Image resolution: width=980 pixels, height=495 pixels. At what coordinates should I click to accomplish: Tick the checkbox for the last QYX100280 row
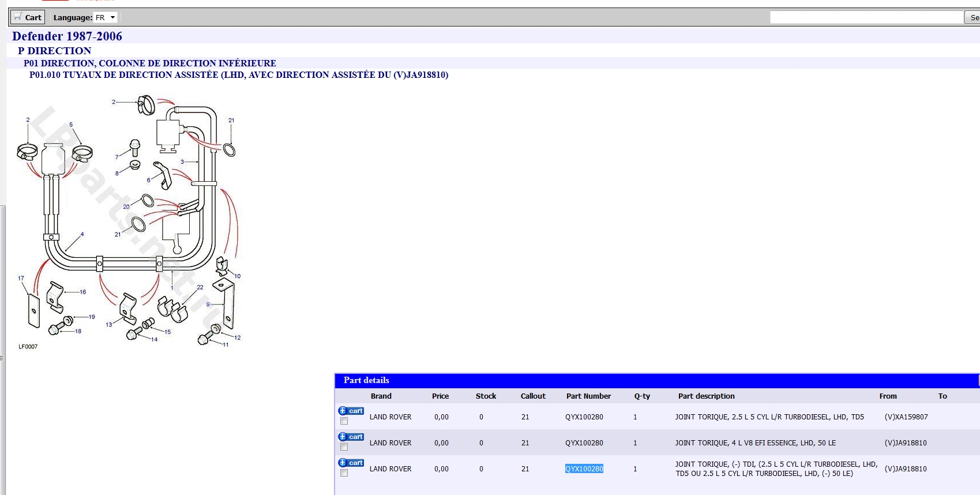click(x=344, y=473)
